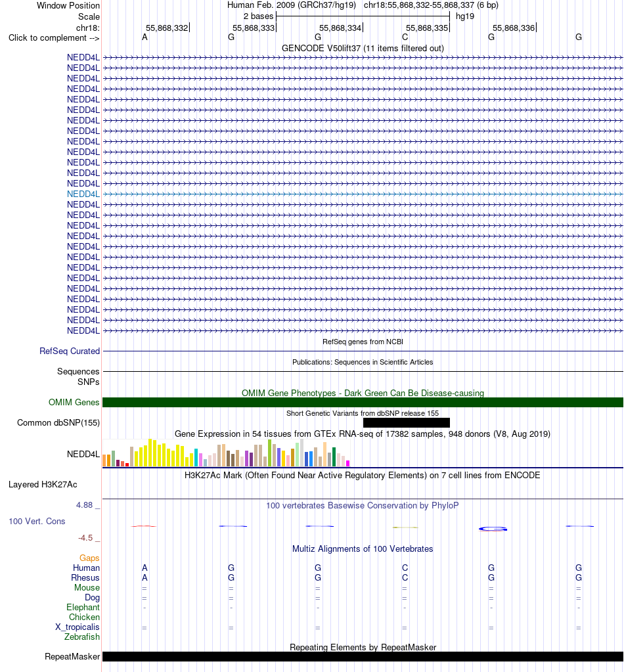This screenshot has width=624, height=672.
Task: Click the orange 'Gaps' row label
Action: tap(89, 558)
